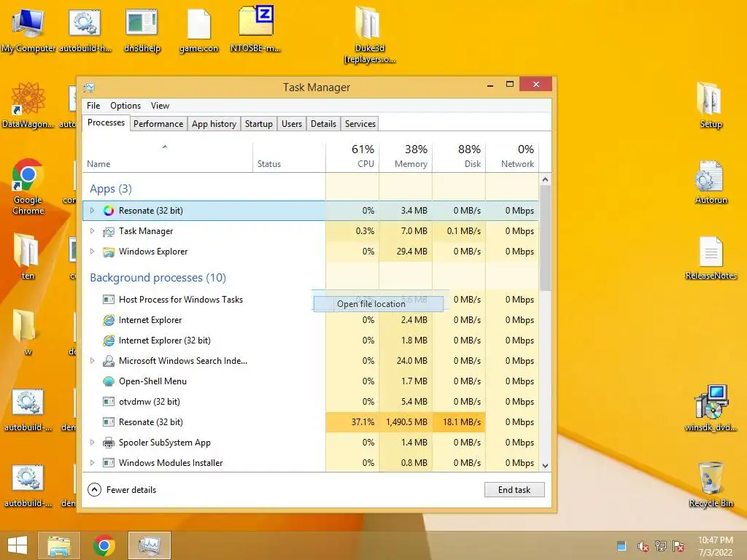Click the Task Manager taskbar button
Image resolution: width=747 pixels, height=560 pixels.
pos(149,545)
